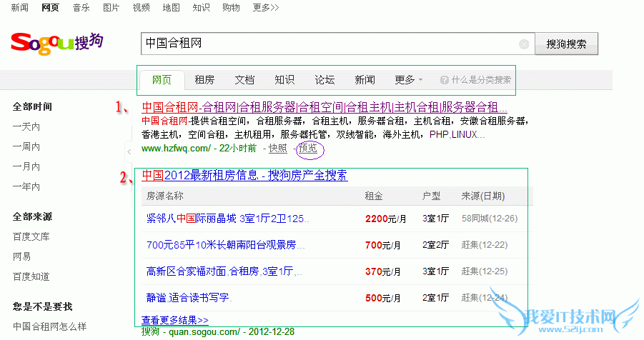The width and height of the screenshot is (644, 340).
Task: Click the help icon beside 什么是分类搜索
Action: click(445, 80)
